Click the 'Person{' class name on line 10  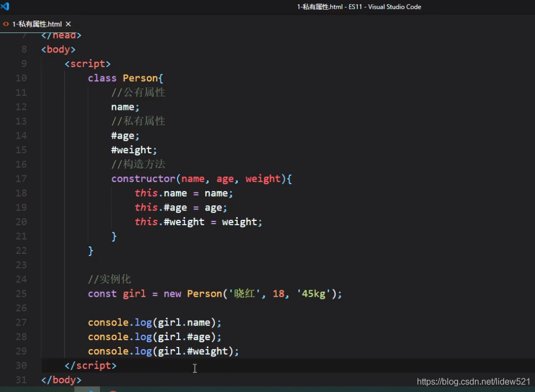point(143,78)
